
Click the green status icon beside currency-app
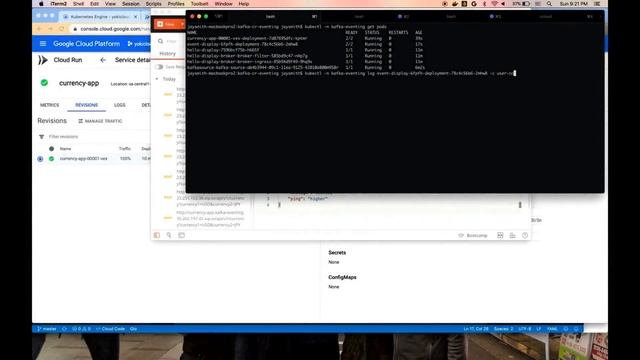[x=44, y=83]
